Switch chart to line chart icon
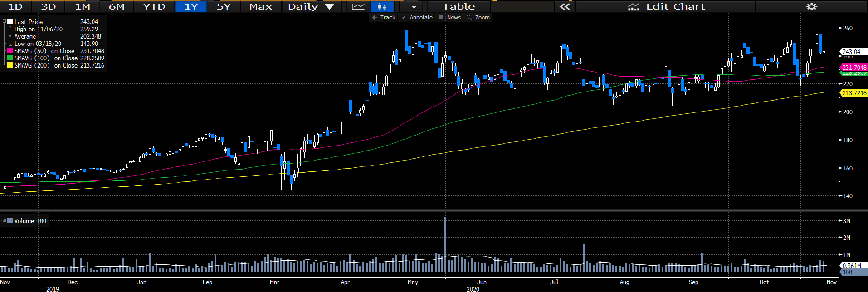 coord(358,6)
